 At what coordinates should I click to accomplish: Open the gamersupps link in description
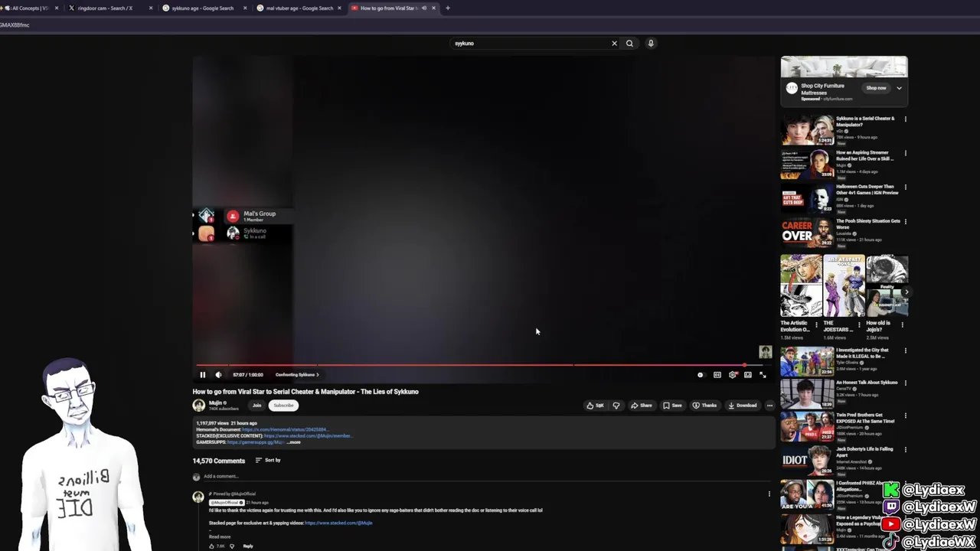coord(256,442)
